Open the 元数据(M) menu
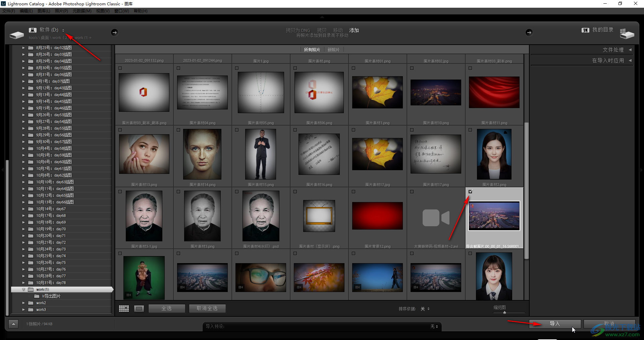This screenshot has height=340, width=644. coord(82,11)
